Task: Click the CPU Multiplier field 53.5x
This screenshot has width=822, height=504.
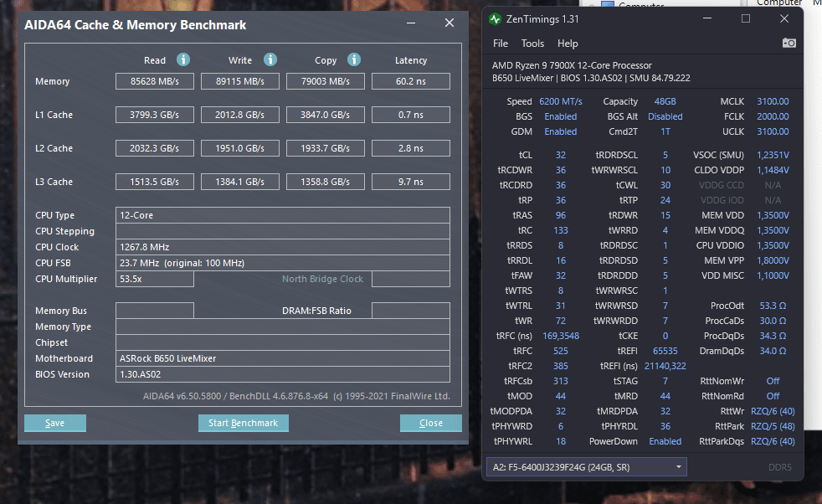Action: click(x=155, y=279)
